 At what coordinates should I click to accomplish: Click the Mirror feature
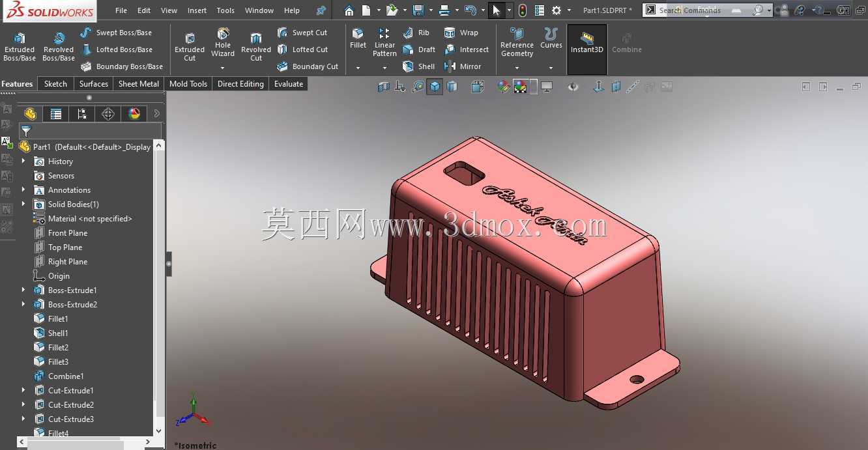pos(462,66)
